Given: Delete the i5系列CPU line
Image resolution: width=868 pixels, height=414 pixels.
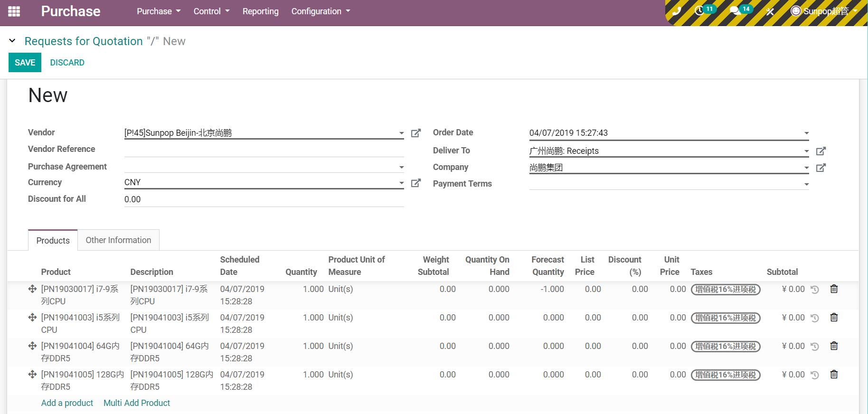Looking at the screenshot, I should tap(834, 317).
